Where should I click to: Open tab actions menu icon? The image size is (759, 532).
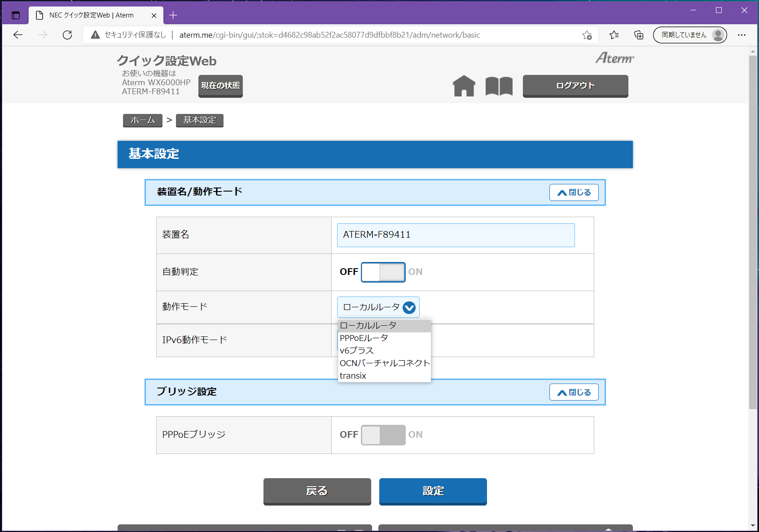click(x=16, y=15)
